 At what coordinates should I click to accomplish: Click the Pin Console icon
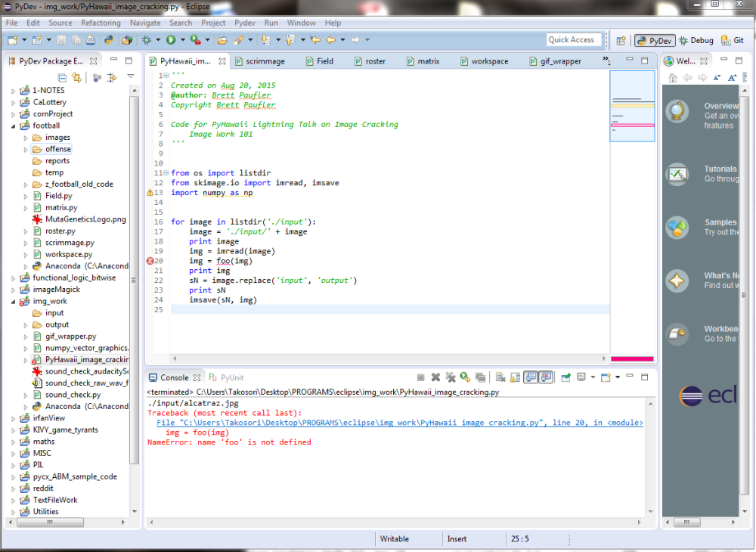click(566, 377)
